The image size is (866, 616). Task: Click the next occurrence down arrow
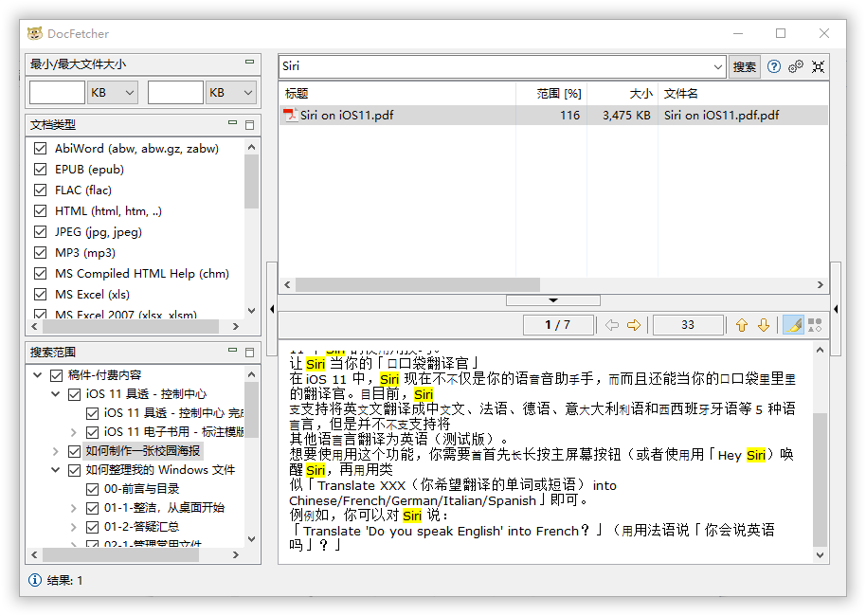coord(766,324)
